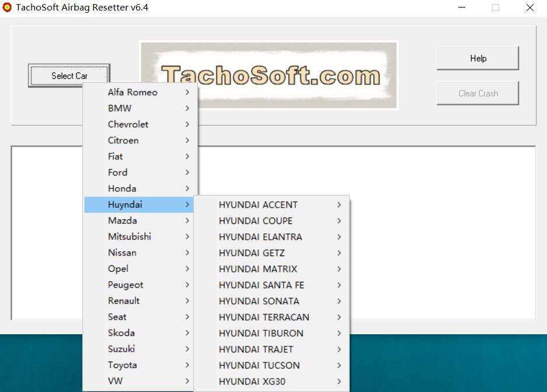547x392 pixels.
Task: Select Citroen in the make menu
Action: pyautogui.click(x=139, y=141)
